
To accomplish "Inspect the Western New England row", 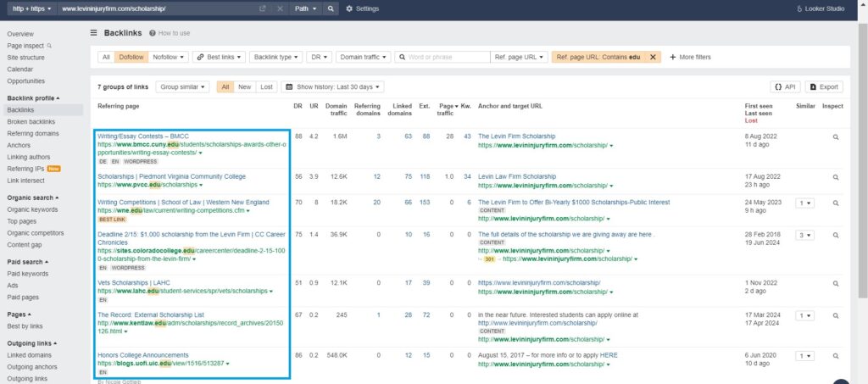I will pyautogui.click(x=836, y=203).
